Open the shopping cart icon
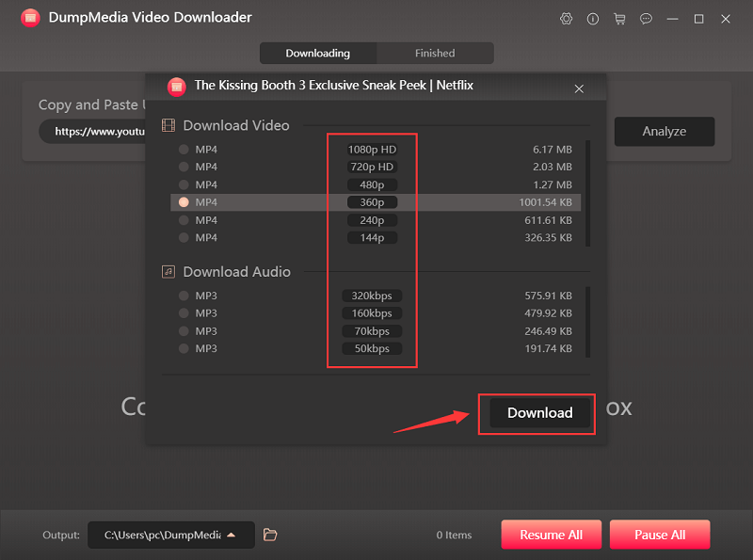The height and width of the screenshot is (560, 753). pos(619,19)
